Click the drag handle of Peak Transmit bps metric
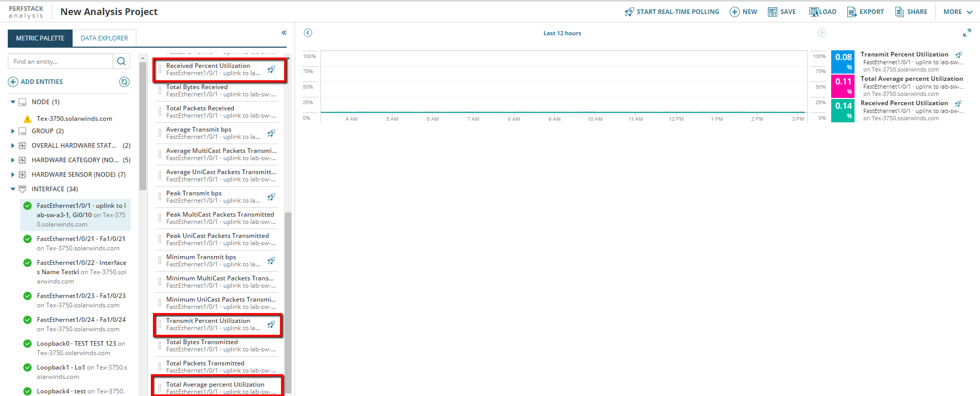Screen dimensions: 980x396 tap(160, 197)
